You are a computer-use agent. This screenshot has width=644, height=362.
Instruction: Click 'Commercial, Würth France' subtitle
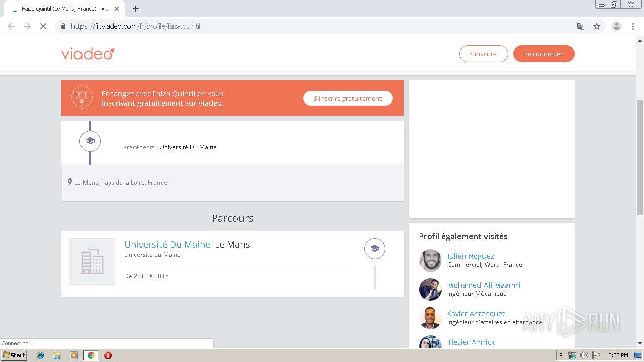pyautogui.click(x=485, y=265)
